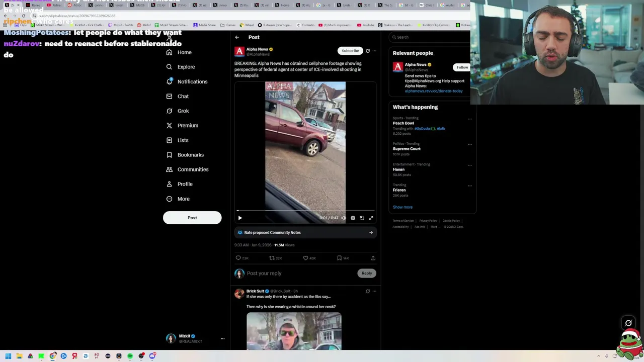Open Discord from the taskbar

152,356
